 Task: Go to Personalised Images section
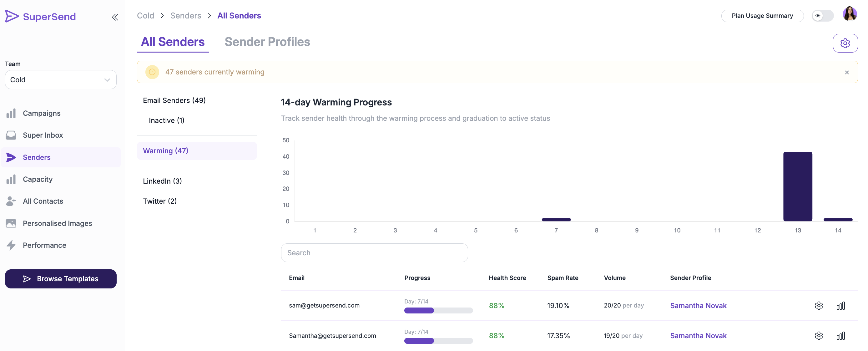tap(57, 223)
